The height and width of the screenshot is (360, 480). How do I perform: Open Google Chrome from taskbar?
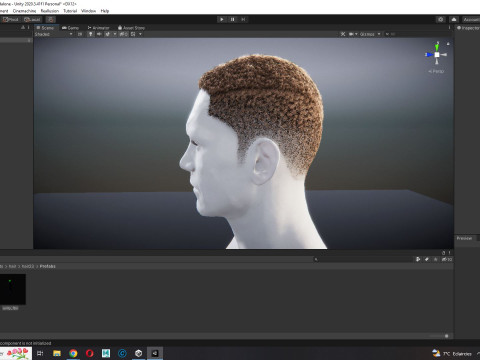coord(73,353)
